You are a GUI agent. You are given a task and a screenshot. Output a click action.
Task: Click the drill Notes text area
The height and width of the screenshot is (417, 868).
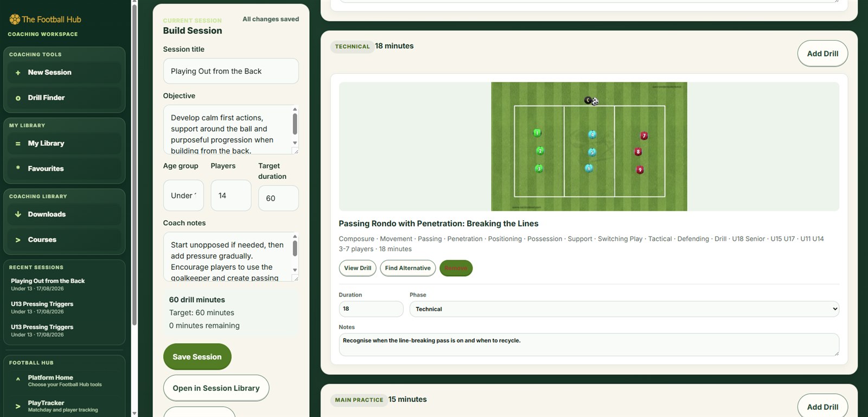click(x=589, y=345)
